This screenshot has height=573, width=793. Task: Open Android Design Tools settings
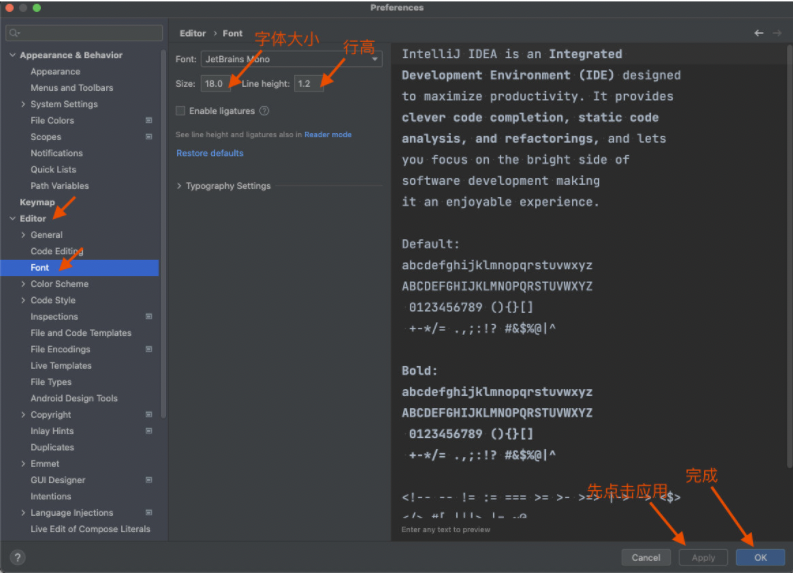[x=74, y=399]
